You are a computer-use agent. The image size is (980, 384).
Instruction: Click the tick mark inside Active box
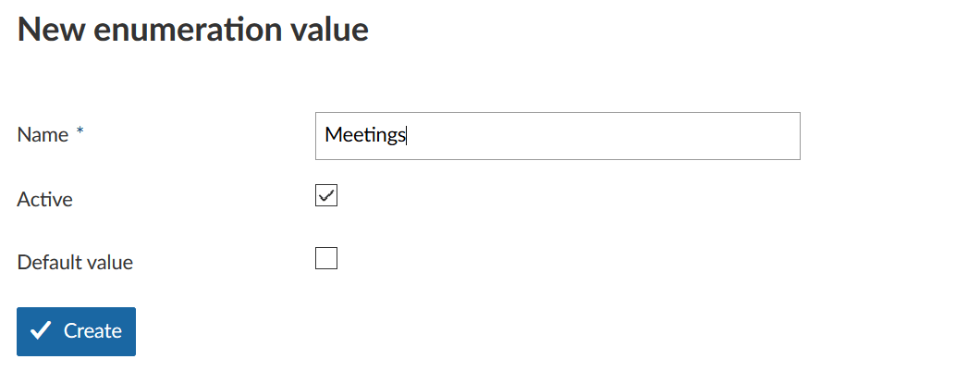coord(326,195)
